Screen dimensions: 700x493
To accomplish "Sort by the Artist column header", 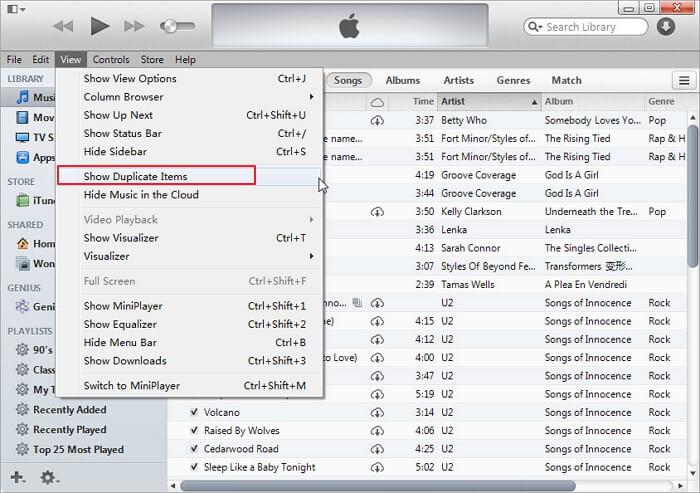I will click(x=489, y=101).
